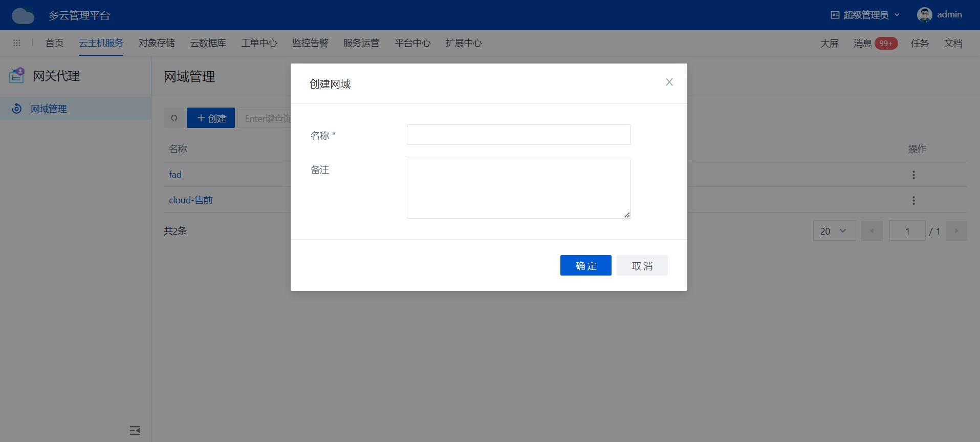Open the 平台中心 menu item
The height and width of the screenshot is (442, 980).
412,43
